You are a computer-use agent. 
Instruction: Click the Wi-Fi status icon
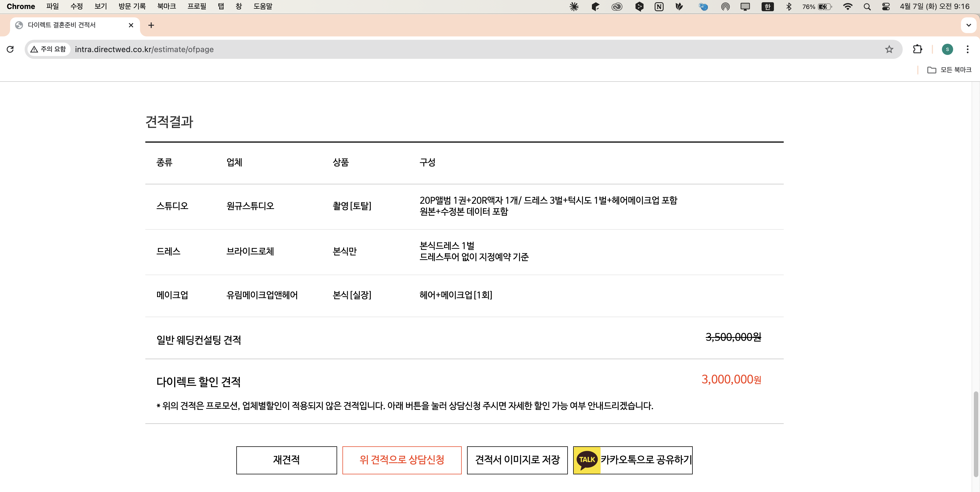(848, 6)
